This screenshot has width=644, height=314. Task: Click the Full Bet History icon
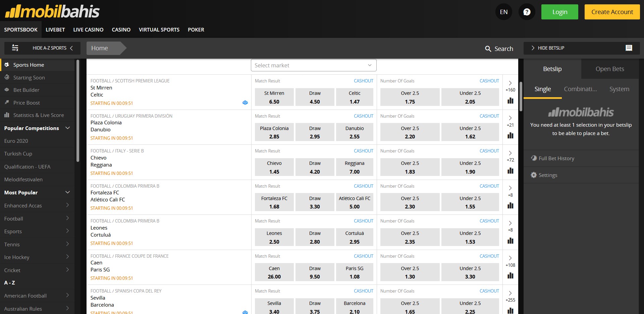[x=534, y=158]
